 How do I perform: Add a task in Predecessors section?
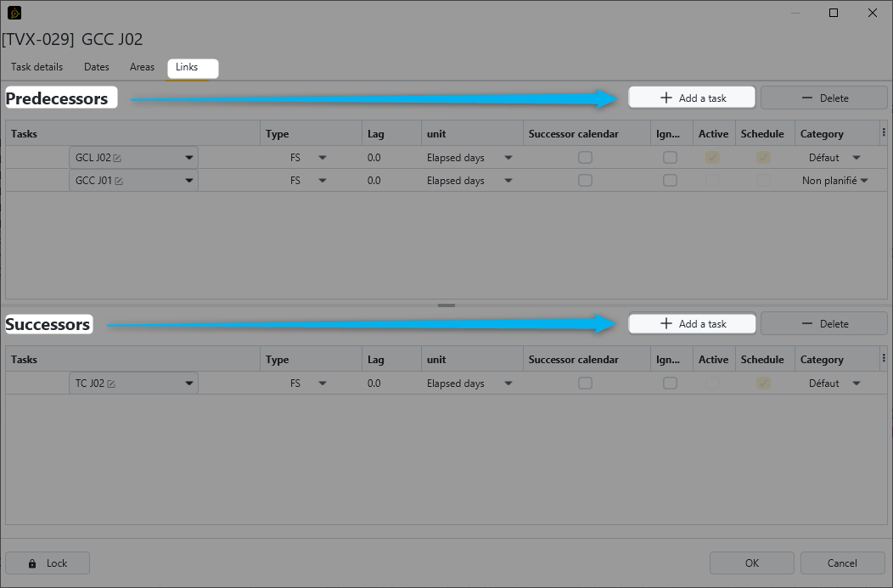click(x=692, y=98)
